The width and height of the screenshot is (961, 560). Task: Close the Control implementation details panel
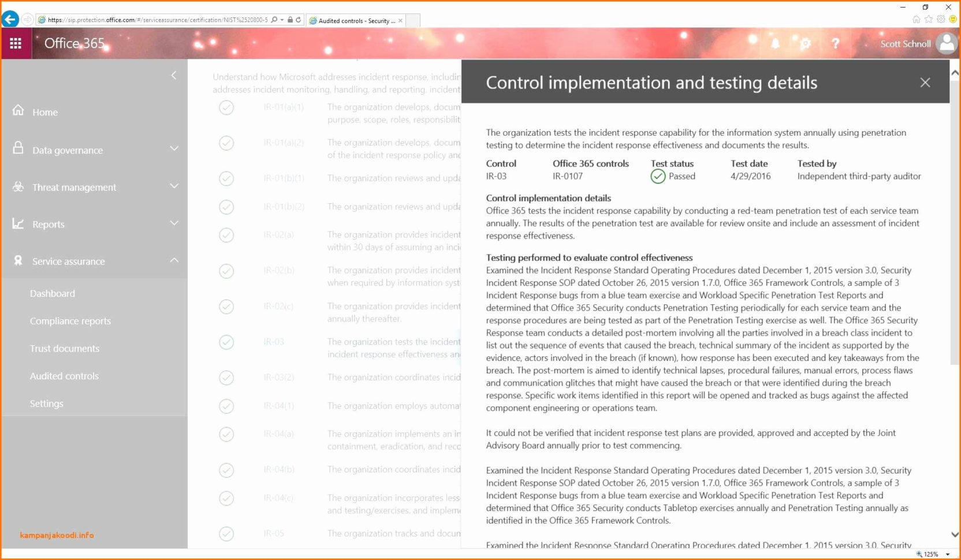(x=925, y=83)
